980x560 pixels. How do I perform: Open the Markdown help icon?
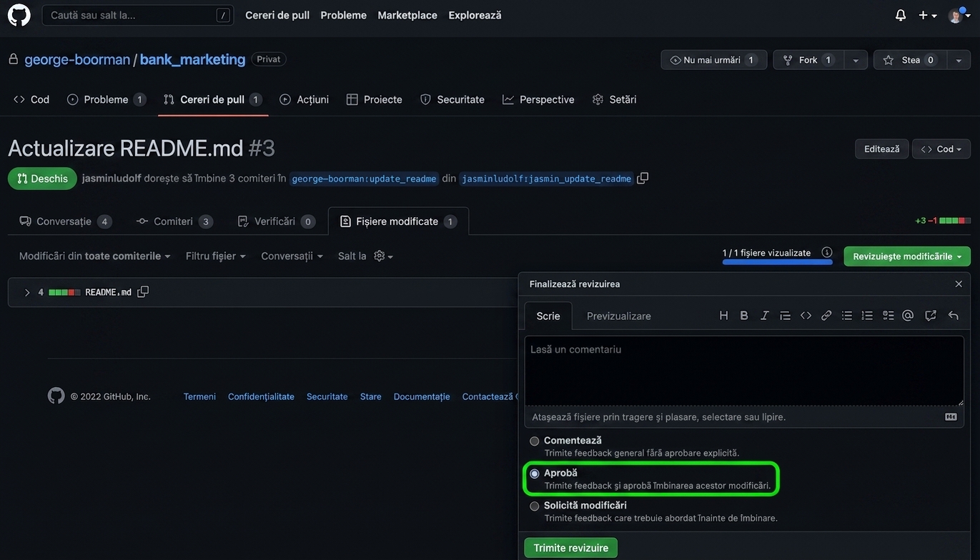(951, 417)
